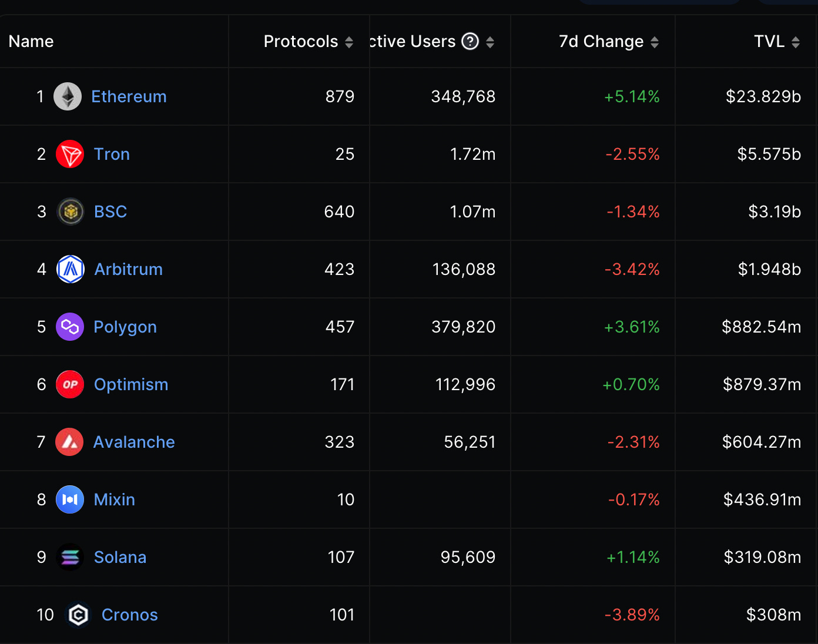The image size is (818, 644).
Task: Click Optimism 7d change +0.70%
Action: click(631, 384)
